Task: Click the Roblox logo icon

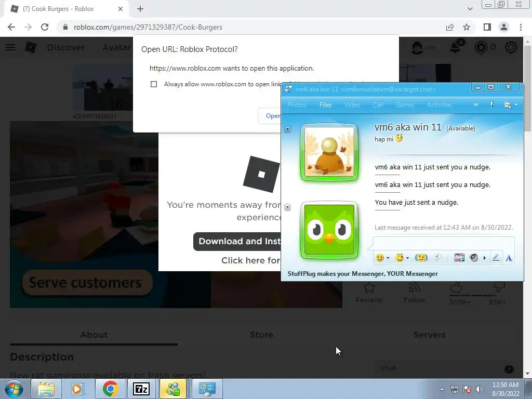Action: point(31,47)
